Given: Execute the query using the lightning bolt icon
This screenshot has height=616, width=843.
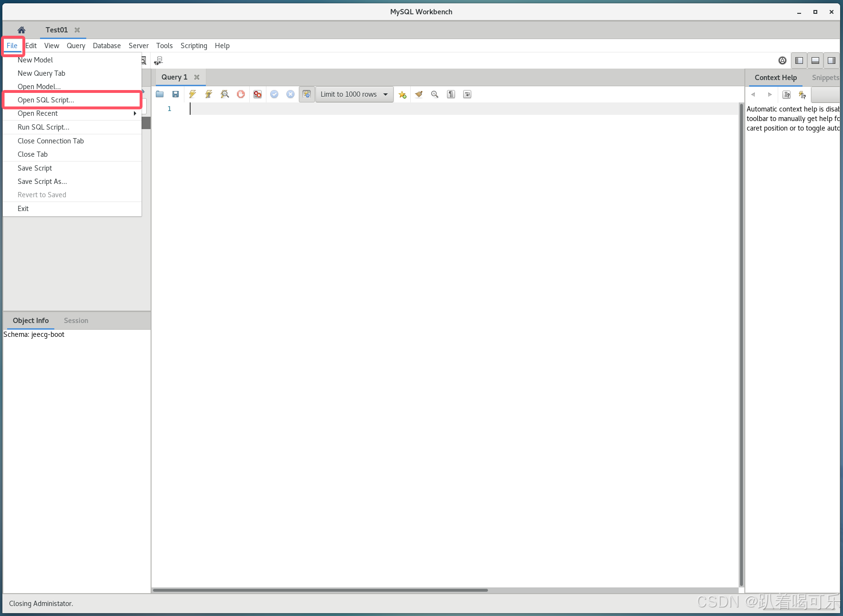Looking at the screenshot, I should [193, 94].
